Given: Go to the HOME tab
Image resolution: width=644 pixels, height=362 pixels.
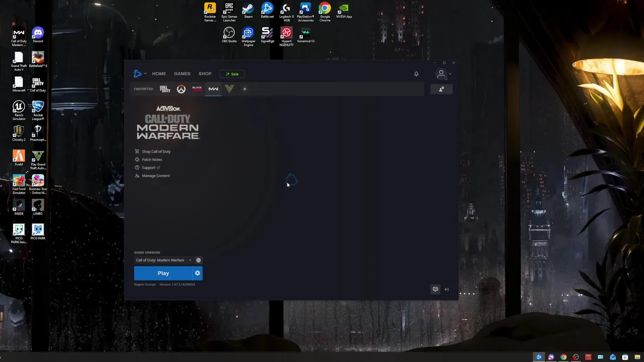Looking at the screenshot, I should tap(159, 74).
